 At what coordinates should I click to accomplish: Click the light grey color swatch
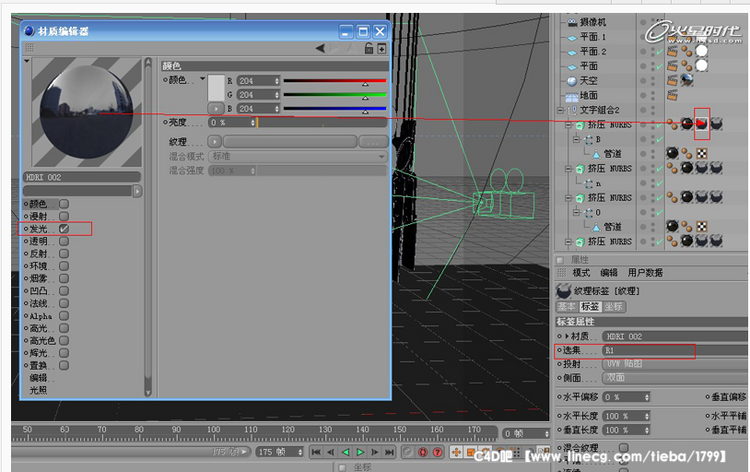[216, 87]
